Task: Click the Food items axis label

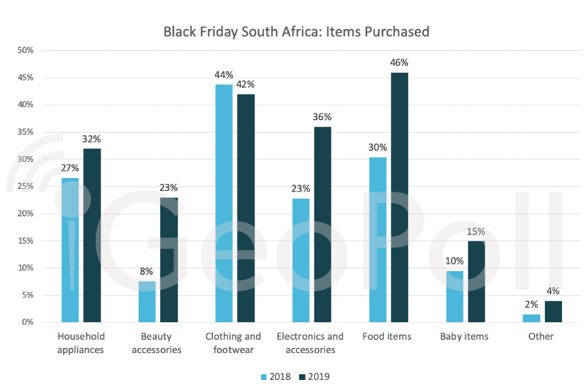Action: coord(387,336)
